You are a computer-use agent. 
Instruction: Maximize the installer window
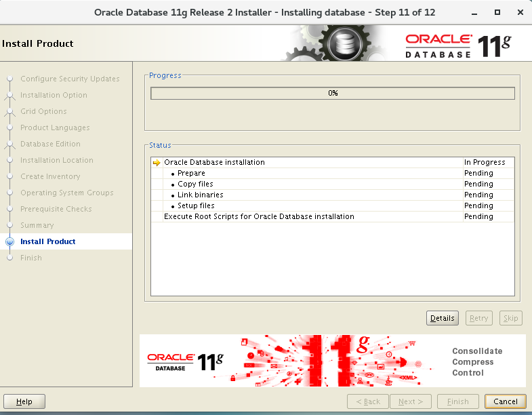(497, 13)
